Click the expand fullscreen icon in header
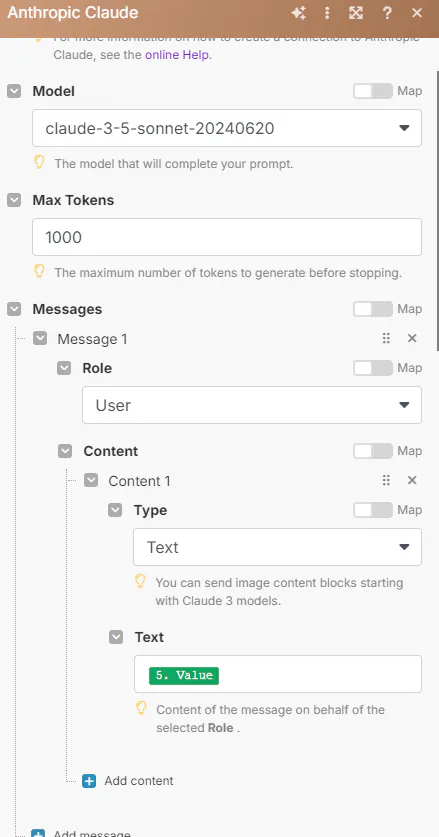This screenshot has height=837, width=439. pyautogui.click(x=356, y=13)
